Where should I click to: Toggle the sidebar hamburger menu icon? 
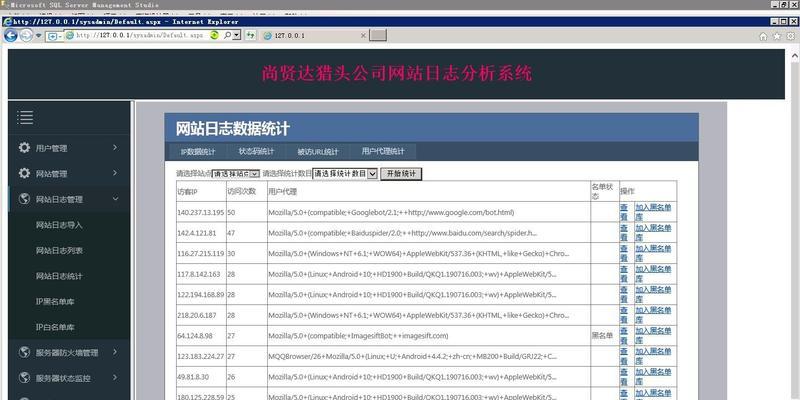coord(25,117)
